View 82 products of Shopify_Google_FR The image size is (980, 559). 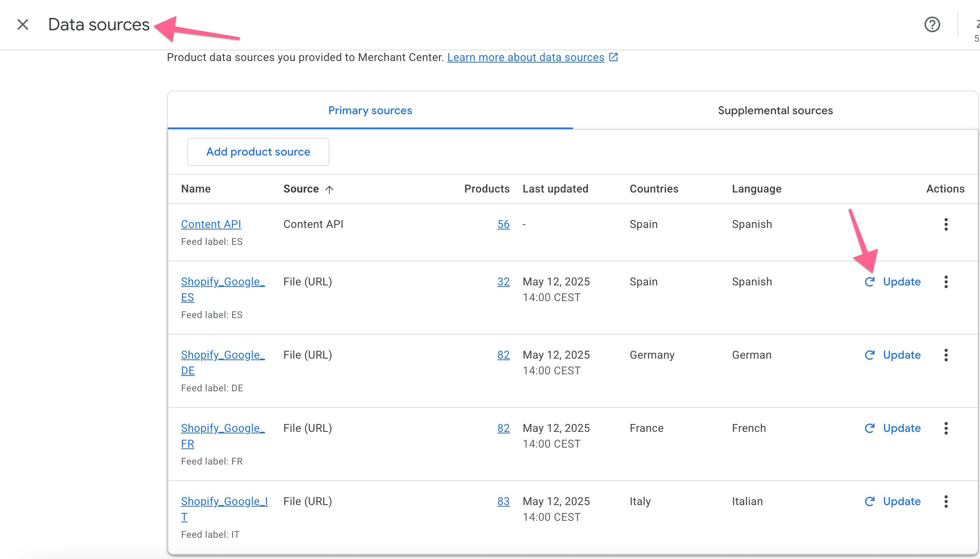[503, 428]
